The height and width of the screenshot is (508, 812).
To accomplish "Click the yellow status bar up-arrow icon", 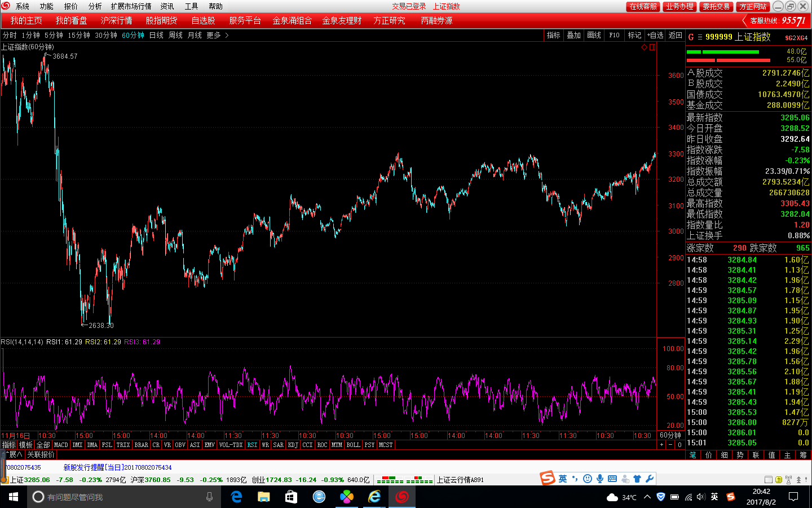I will pos(779,480).
